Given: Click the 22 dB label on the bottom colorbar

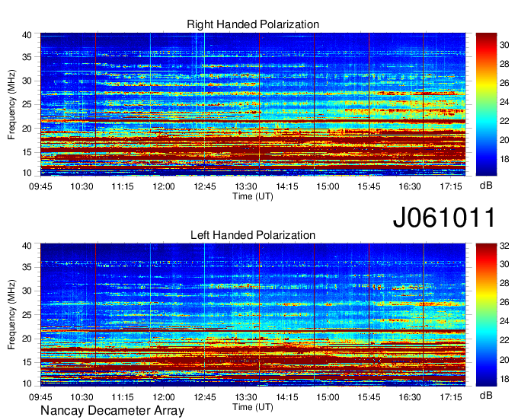Looking at the screenshot, I should pyautogui.click(x=504, y=340).
